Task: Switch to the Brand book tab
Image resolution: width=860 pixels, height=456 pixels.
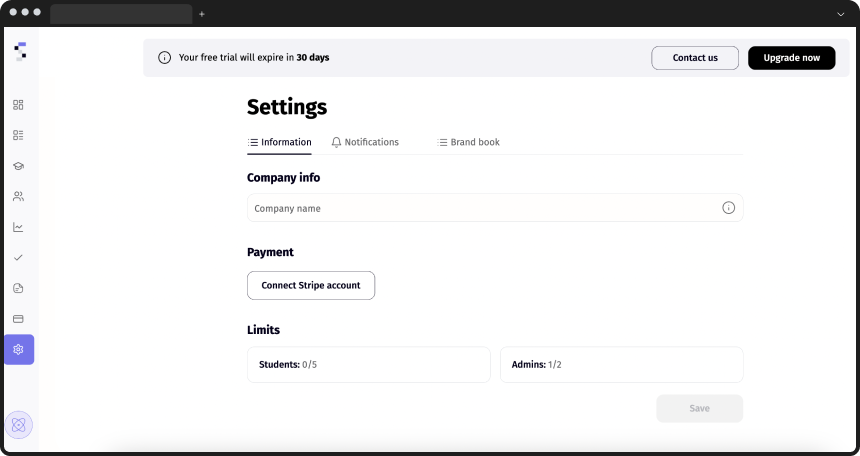Action: pyautogui.click(x=468, y=142)
